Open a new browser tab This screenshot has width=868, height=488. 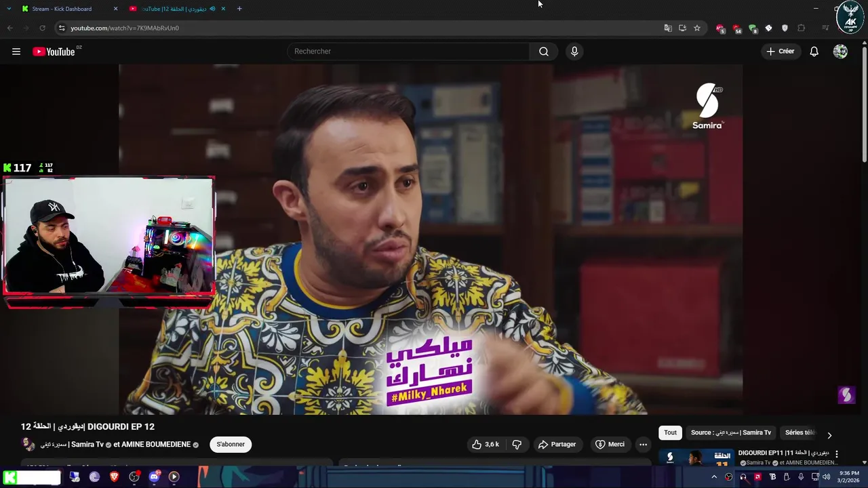239,9
